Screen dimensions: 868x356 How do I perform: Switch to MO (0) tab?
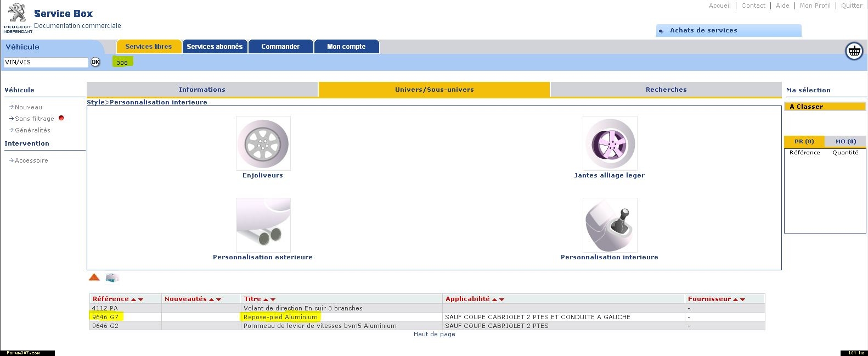tap(846, 141)
